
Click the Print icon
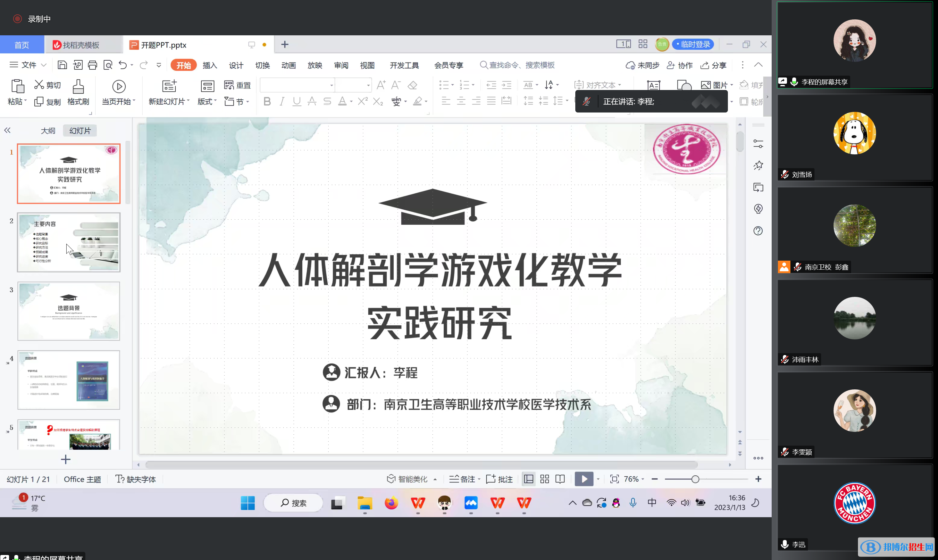click(x=93, y=65)
